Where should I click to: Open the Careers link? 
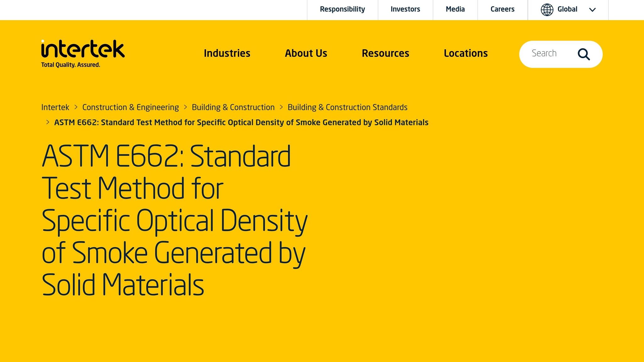click(x=502, y=9)
